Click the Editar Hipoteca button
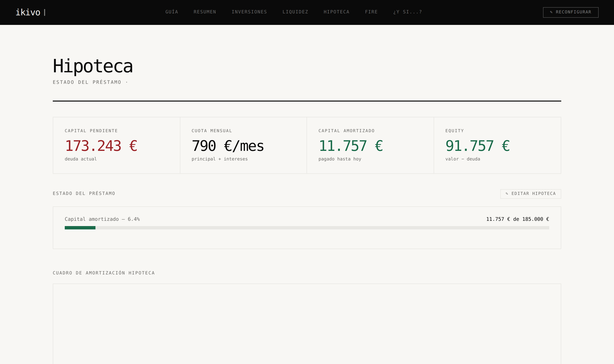The height and width of the screenshot is (364, 614). pos(531,194)
